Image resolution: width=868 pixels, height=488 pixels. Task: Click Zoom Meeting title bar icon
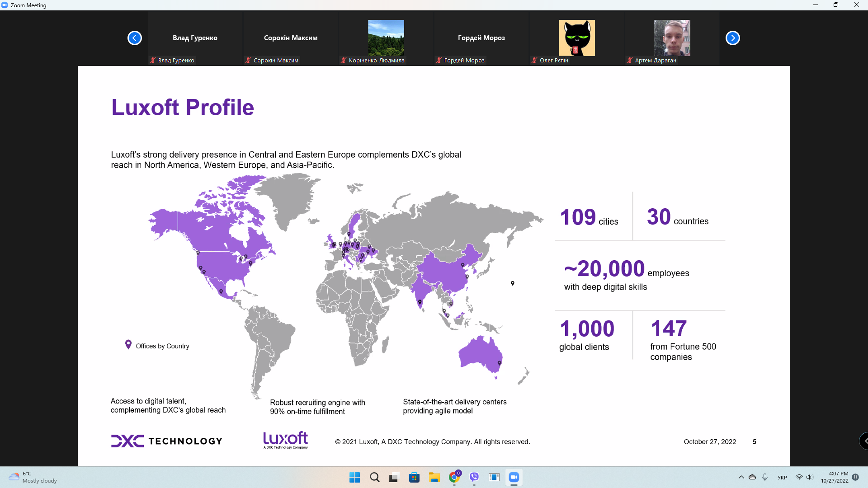point(5,5)
